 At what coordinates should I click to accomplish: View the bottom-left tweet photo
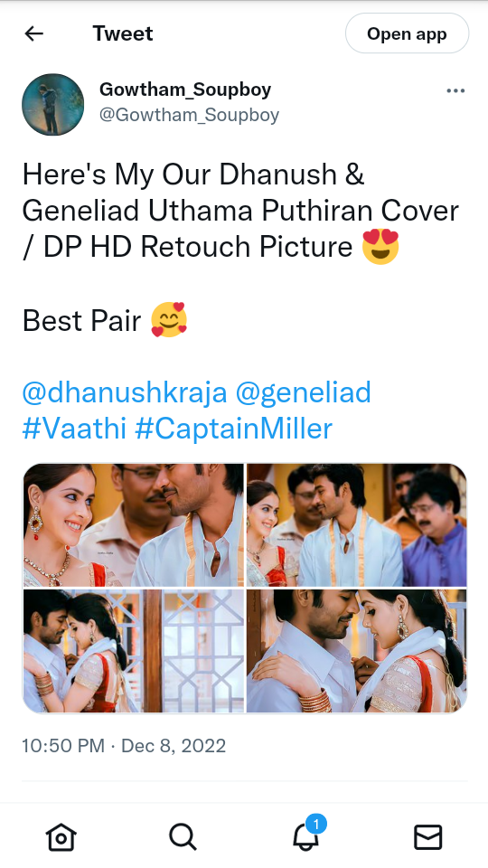[x=134, y=650]
